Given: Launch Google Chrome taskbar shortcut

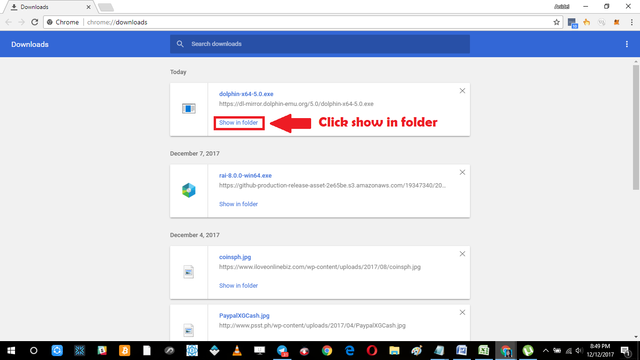Looking at the screenshot, I should (x=327, y=351).
